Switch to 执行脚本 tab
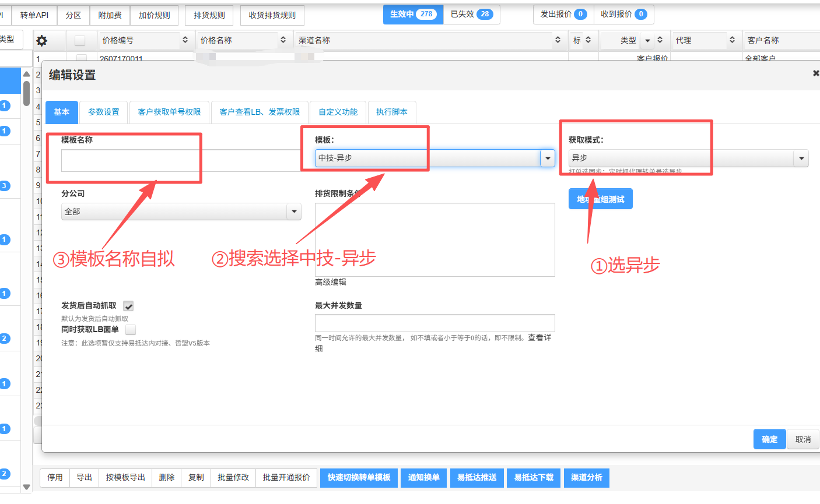This screenshot has width=820, height=504. pyautogui.click(x=392, y=112)
